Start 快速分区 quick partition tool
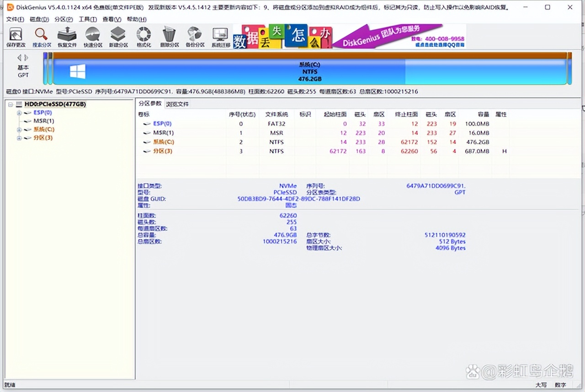This screenshot has width=585, height=392. (93, 37)
